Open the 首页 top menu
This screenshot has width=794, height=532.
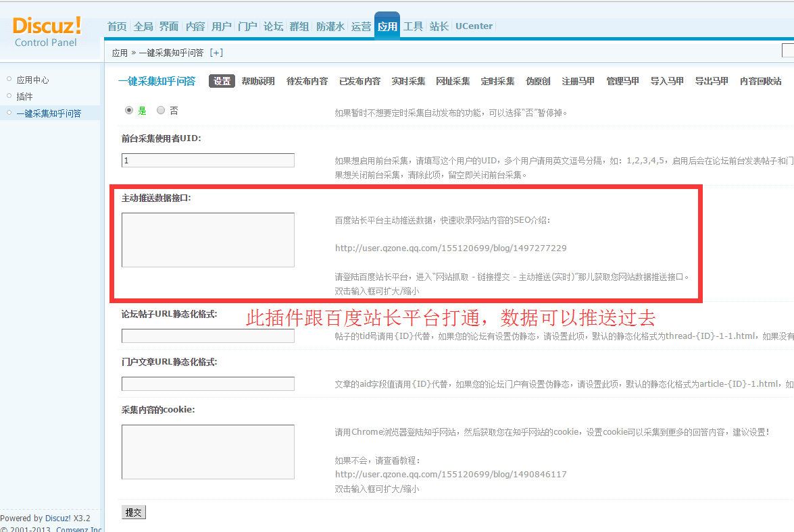point(117,26)
